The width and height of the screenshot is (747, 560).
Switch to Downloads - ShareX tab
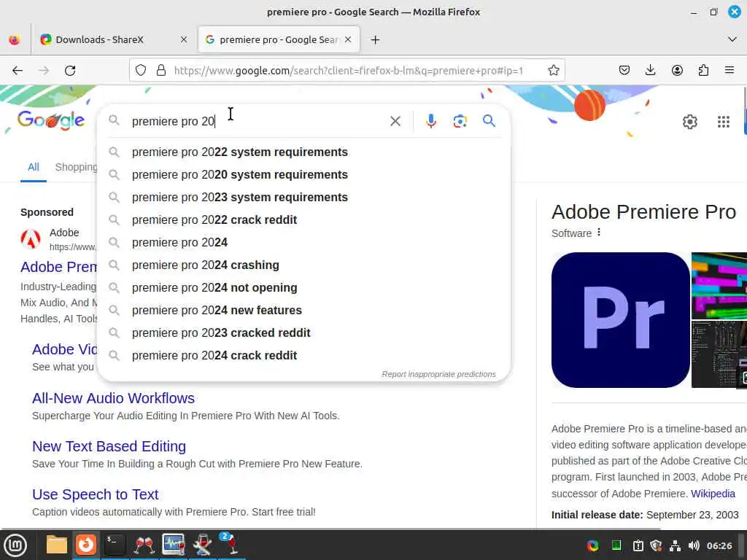point(113,39)
